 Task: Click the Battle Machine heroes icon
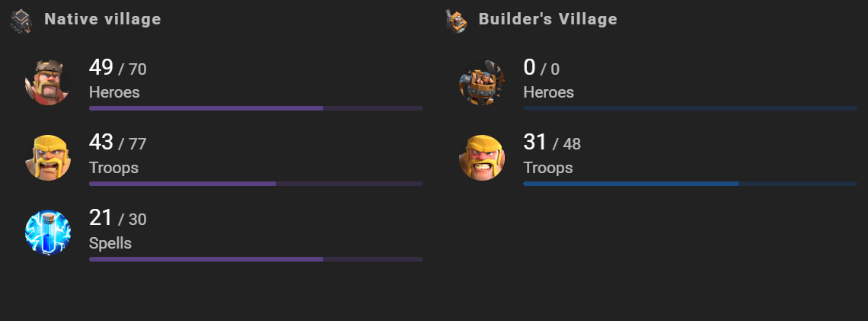coord(482,82)
